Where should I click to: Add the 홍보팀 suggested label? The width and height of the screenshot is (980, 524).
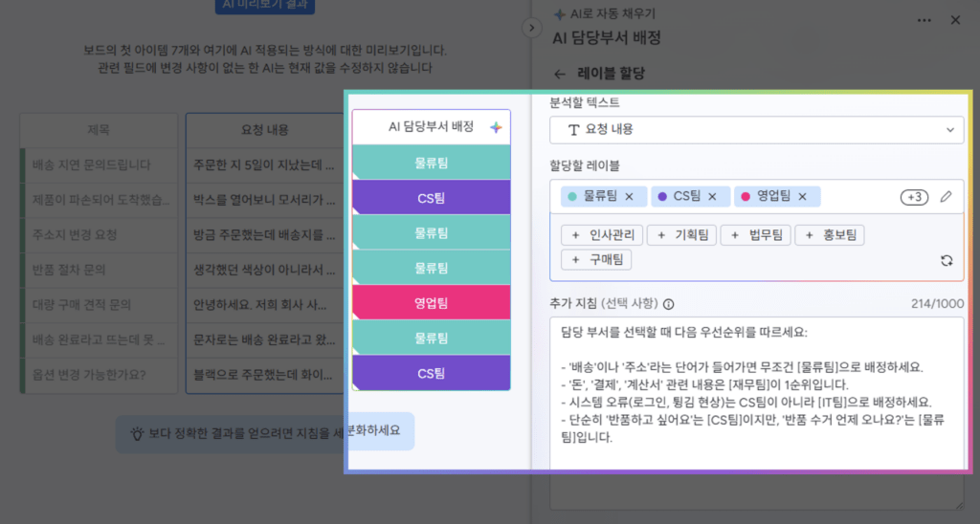click(830, 235)
